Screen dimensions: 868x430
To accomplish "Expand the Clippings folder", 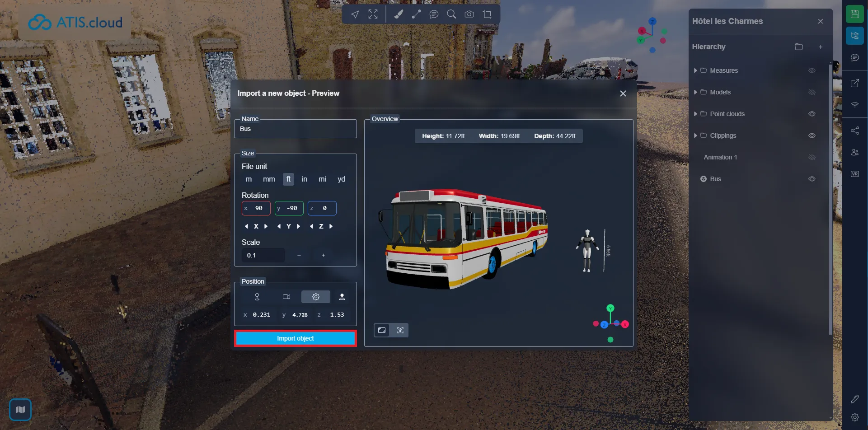I will point(695,136).
